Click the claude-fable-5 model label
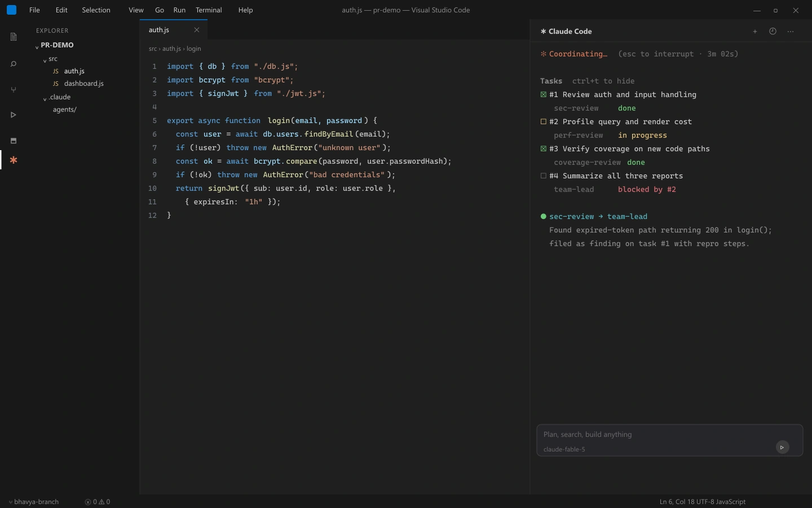 (564, 449)
